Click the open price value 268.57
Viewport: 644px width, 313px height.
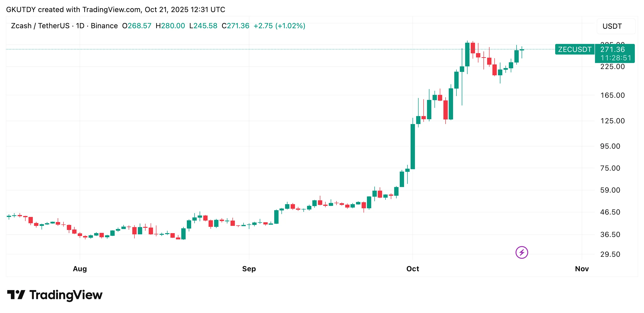[x=139, y=26]
